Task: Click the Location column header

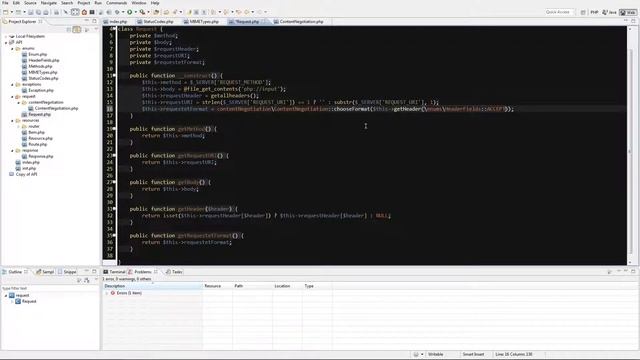Action: click(x=287, y=286)
